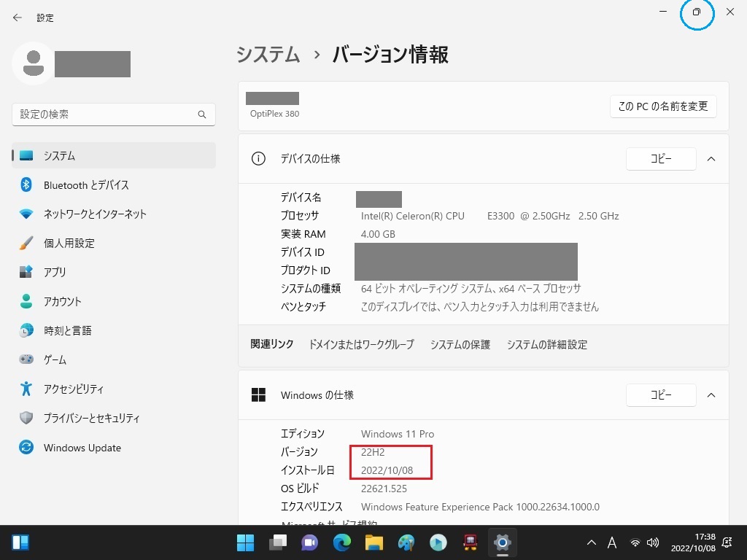This screenshot has height=560, width=747.
Task: Open the user account profile picture
Action: 34,63
